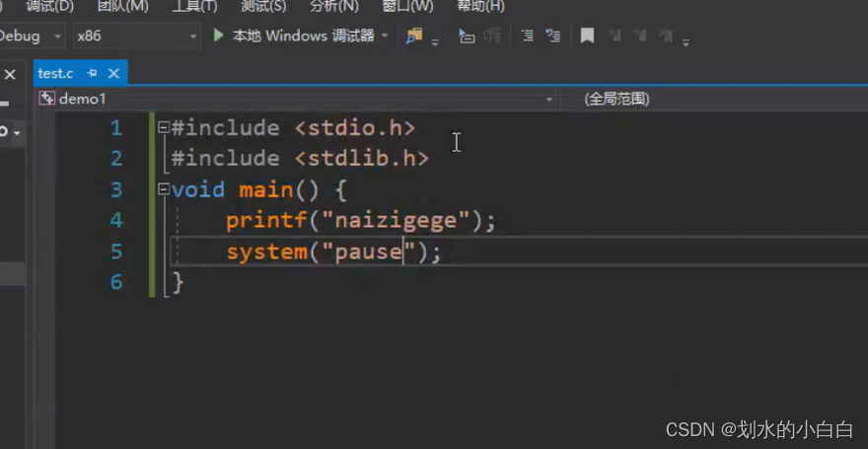Viewport: 868px width, 449px height.
Task: Click the "naizigege" string literal
Action: (x=396, y=221)
